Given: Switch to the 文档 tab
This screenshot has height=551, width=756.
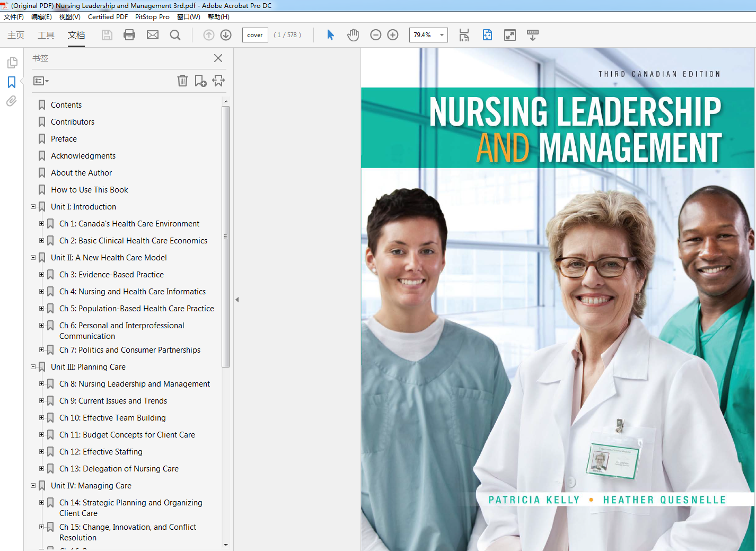Looking at the screenshot, I should pyautogui.click(x=76, y=35).
